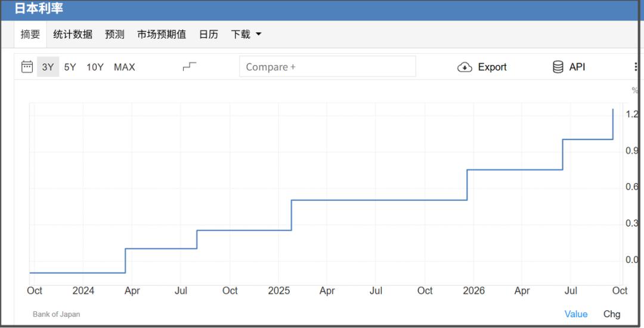Switch to Chg display mode
644x328 pixels.
pos(612,314)
